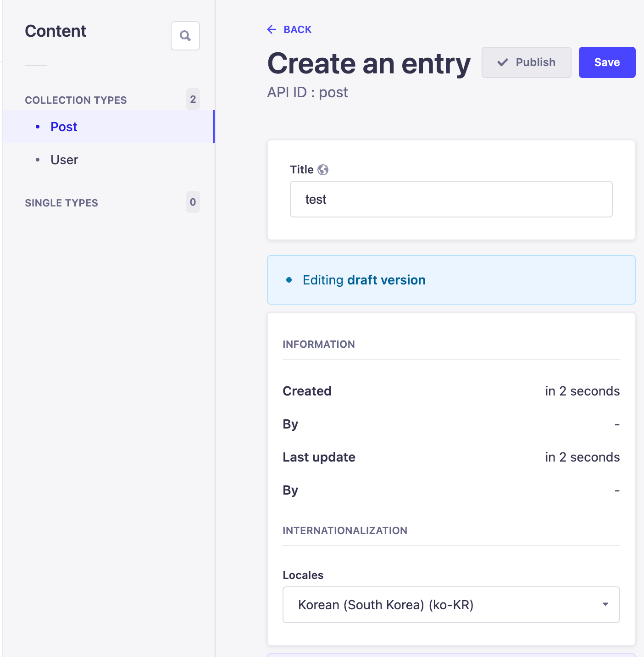The width and height of the screenshot is (644, 657).
Task: Click the checkmark icon inside the Publish button
Action: pos(503,62)
